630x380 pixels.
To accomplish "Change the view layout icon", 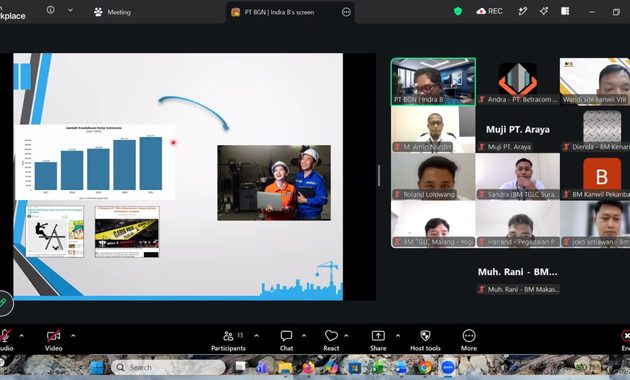I will click(565, 11).
